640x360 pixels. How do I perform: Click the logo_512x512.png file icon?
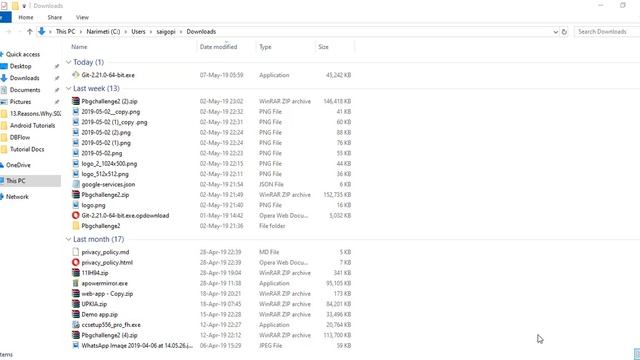[x=76, y=174]
